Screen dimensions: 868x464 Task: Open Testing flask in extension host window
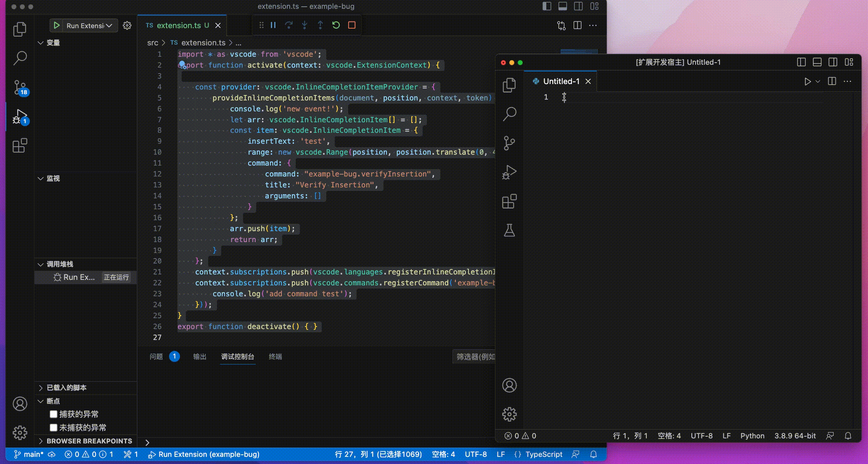click(509, 230)
